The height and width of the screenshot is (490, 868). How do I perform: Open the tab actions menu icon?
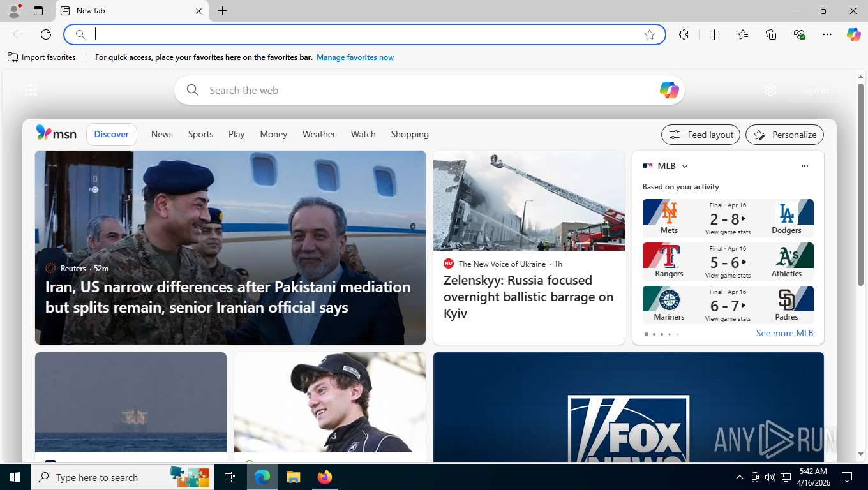click(x=38, y=11)
